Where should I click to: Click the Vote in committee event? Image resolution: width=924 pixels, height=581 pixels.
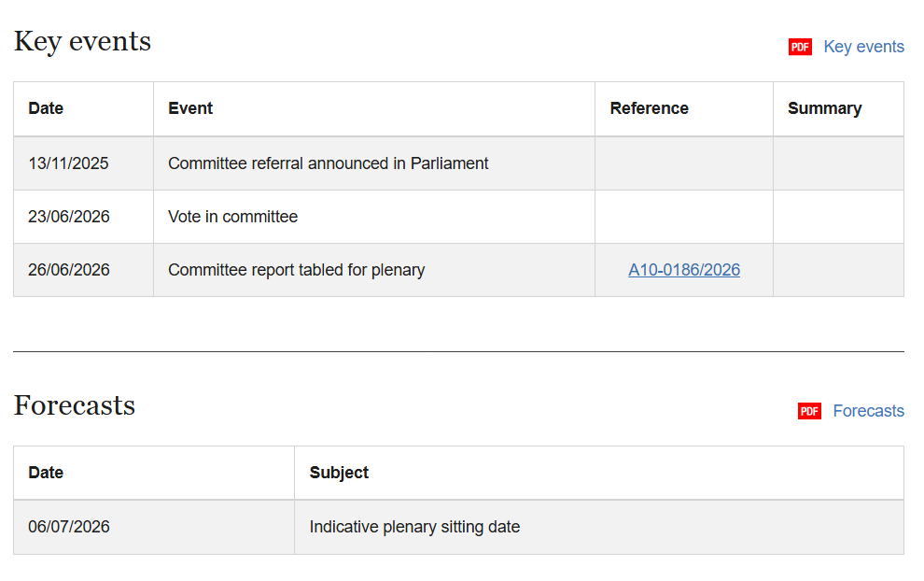(x=232, y=217)
